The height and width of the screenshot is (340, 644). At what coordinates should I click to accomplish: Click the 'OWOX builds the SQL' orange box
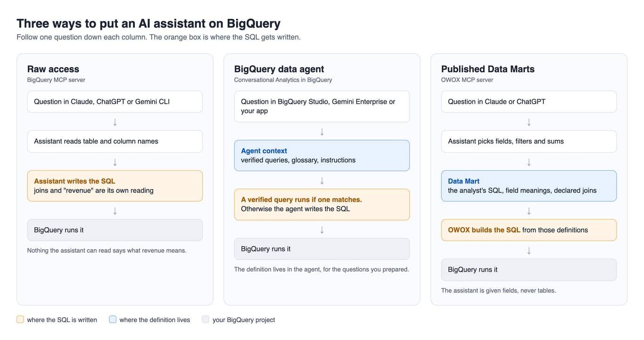[x=529, y=230]
